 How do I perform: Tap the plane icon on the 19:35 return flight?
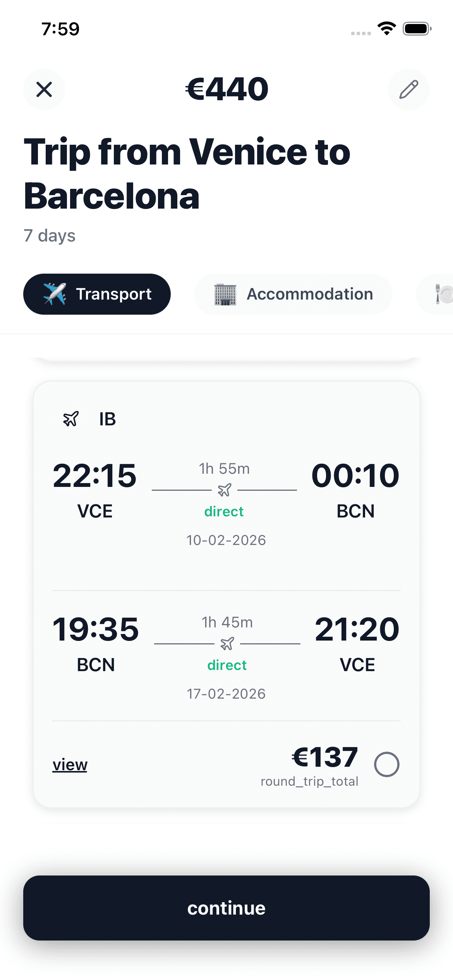click(227, 644)
